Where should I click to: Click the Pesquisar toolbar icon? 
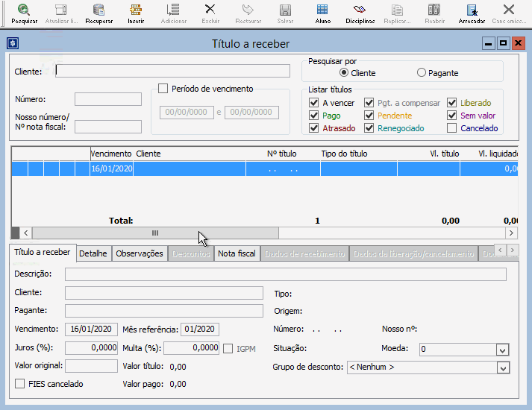coord(24,12)
